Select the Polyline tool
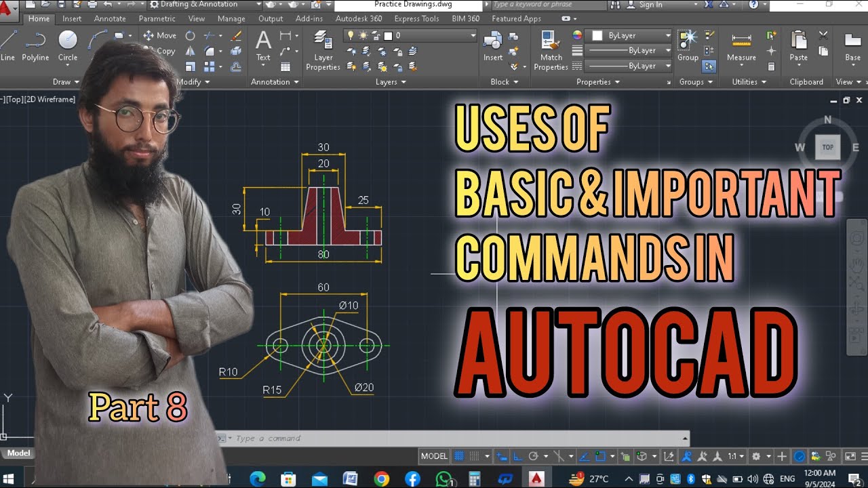The image size is (868, 488). [35, 45]
